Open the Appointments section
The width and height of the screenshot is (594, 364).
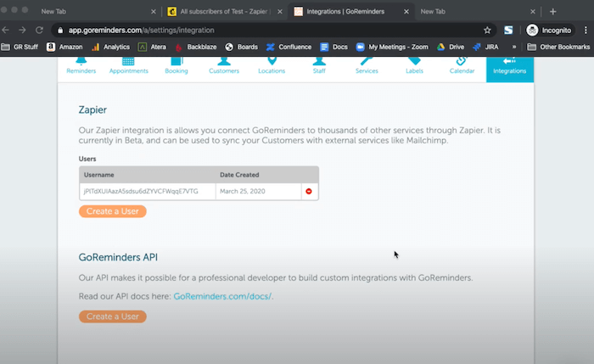[129, 67]
